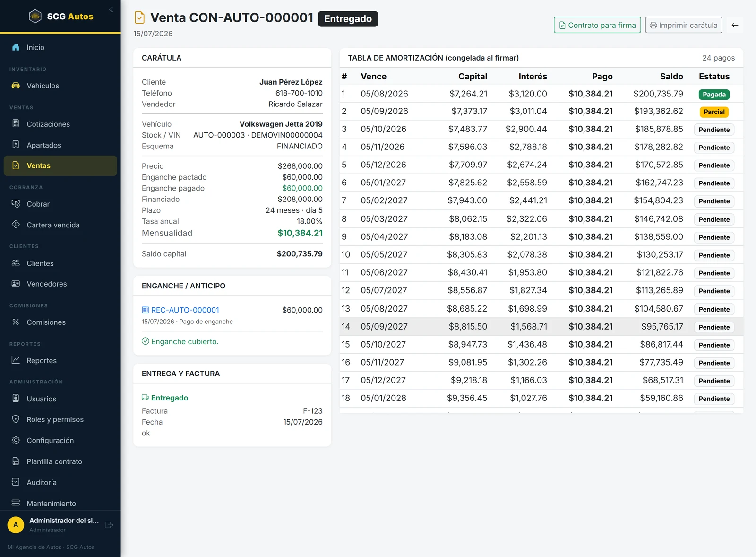Open the Ventas menu item

click(x=60, y=165)
